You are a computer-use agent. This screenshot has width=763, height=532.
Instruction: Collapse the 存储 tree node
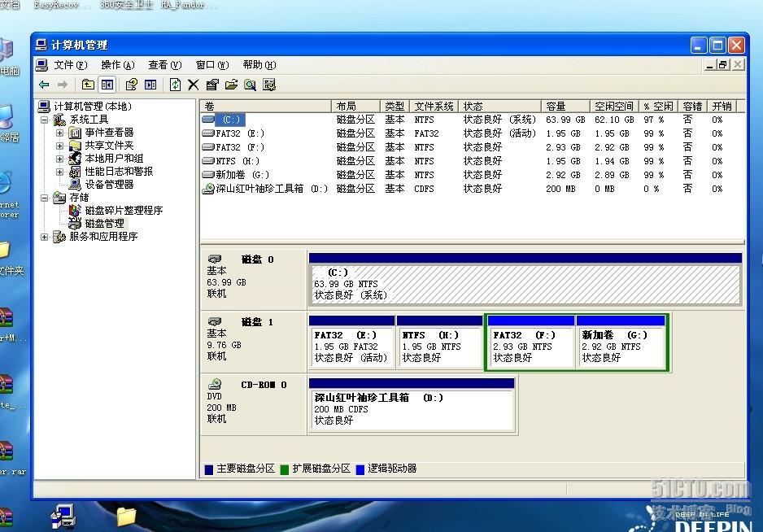pyautogui.click(x=44, y=198)
